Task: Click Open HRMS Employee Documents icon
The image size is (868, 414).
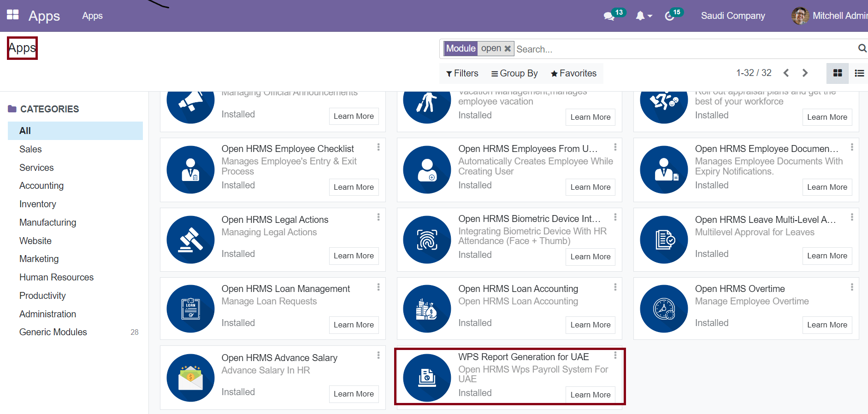Action: click(x=664, y=170)
